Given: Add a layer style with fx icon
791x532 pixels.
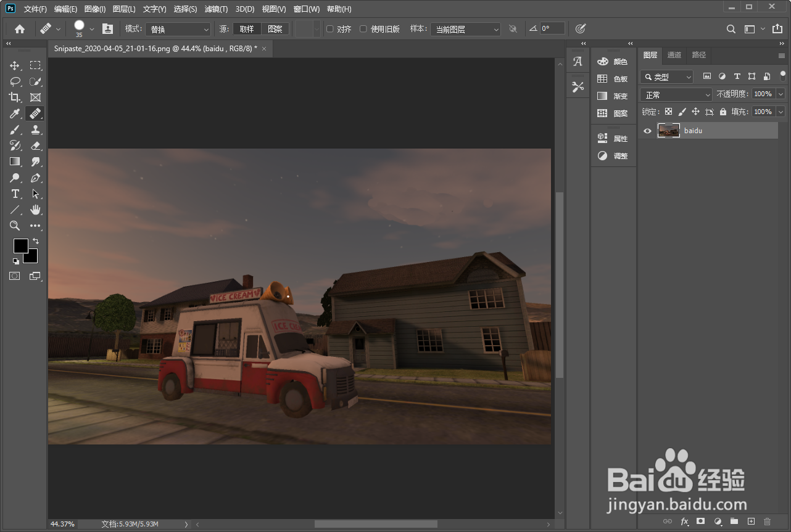Looking at the screenshot, I should pos(684,522).
